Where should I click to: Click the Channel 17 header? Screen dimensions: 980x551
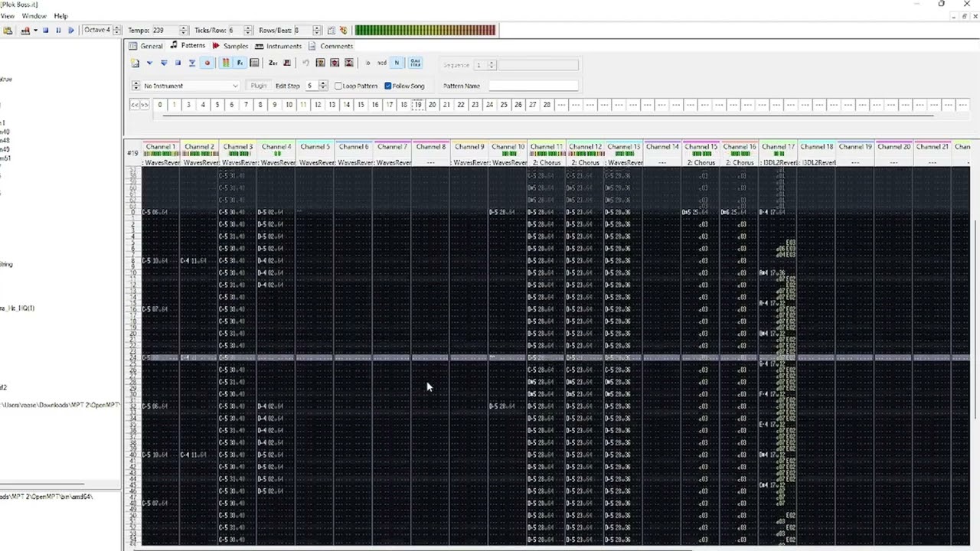click(x=778, y=146)
